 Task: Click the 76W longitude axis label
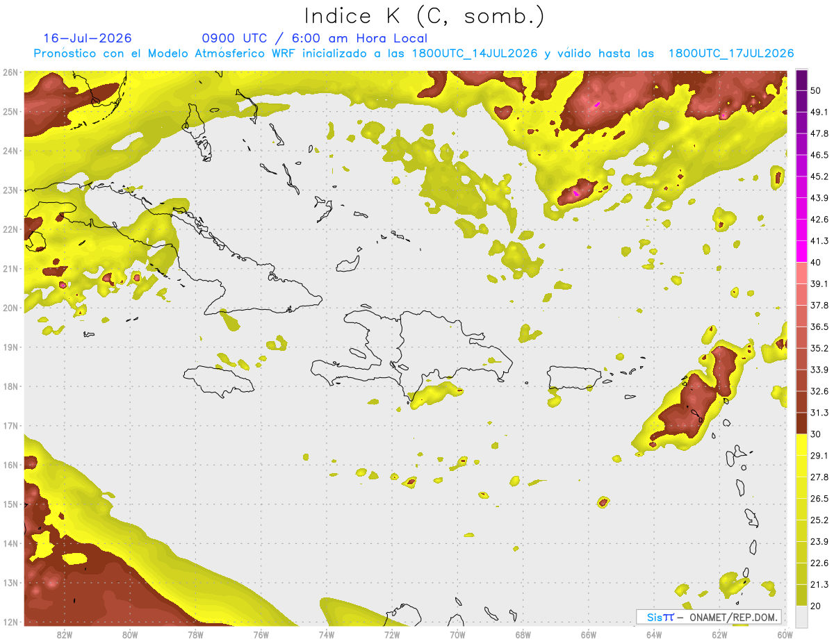pyautogui.click(x=261, y=634)
